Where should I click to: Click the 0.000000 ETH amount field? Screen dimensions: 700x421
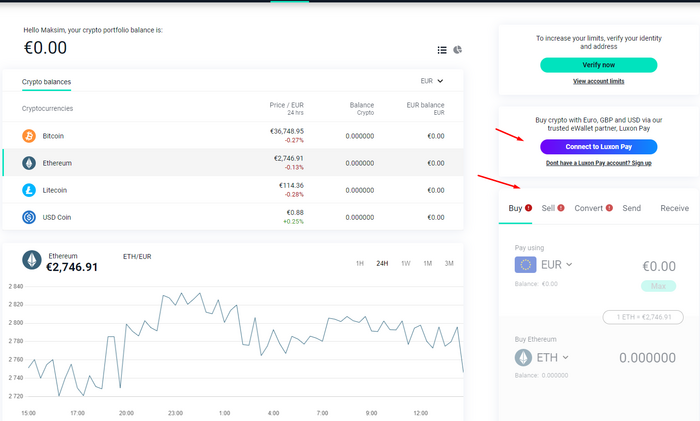[647, 358]
